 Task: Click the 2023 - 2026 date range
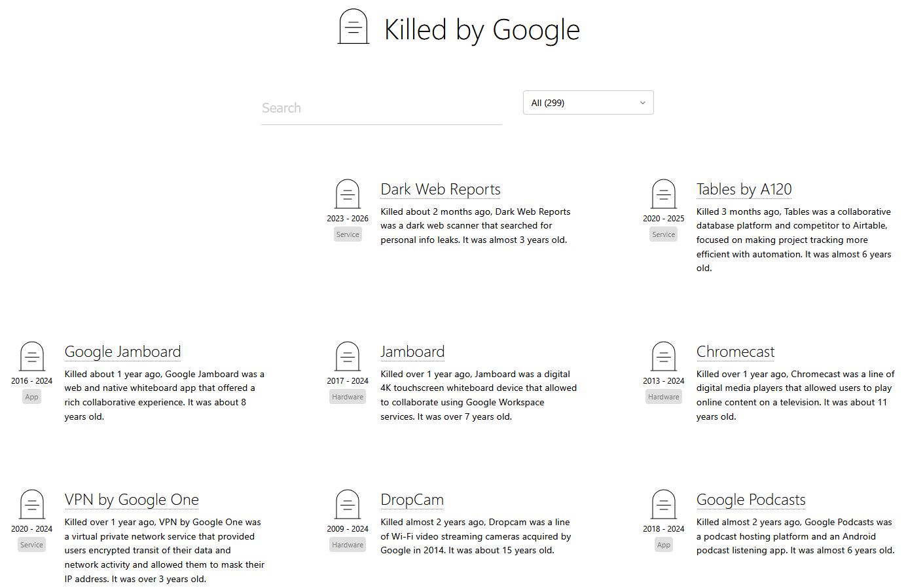348,219
